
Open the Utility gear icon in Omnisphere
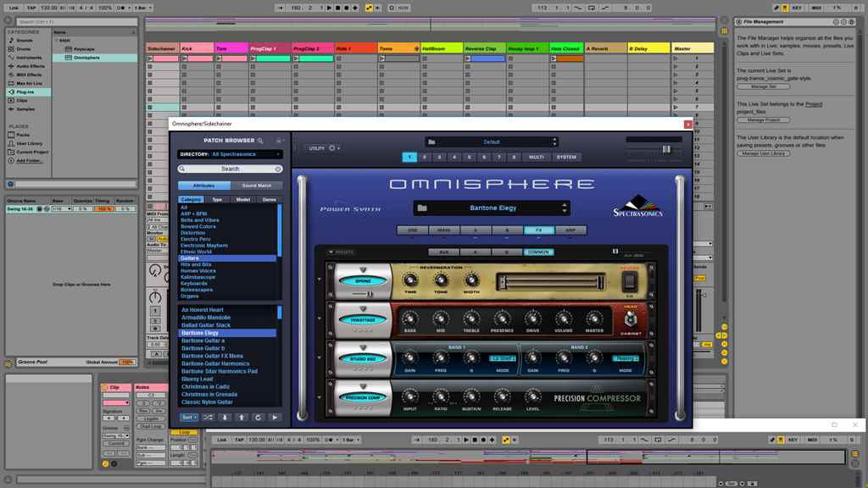[332, 148]
